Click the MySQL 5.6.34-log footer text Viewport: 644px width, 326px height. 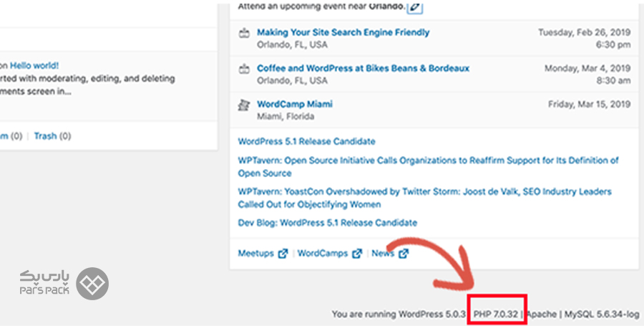pos(601,315)
